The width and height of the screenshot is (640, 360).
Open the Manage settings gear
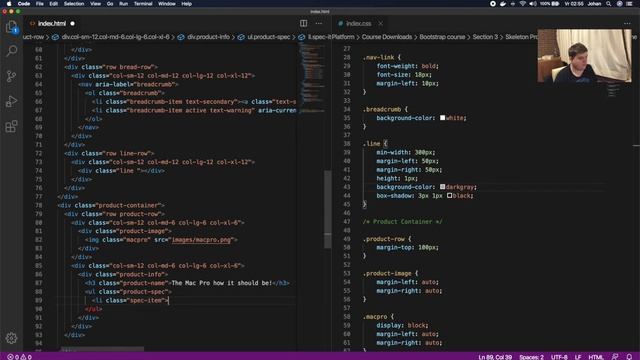[x=11, y=338]
